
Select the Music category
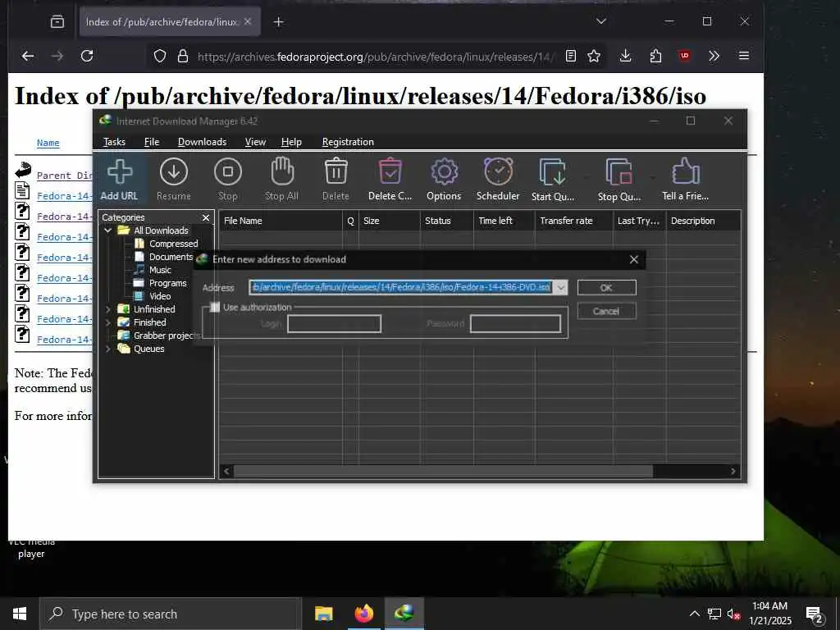point(153,270)
